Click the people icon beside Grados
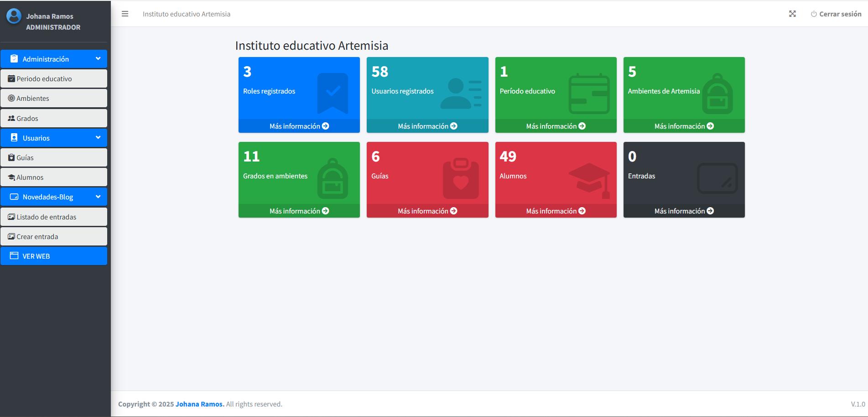The width and height of the screenshot is (868, 417). point(11,118)
